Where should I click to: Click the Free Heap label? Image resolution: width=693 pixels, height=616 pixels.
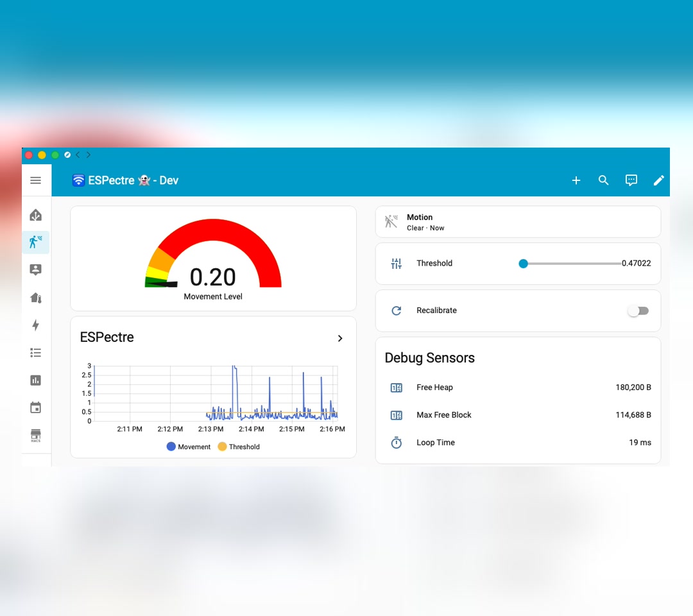click(434, 388)
